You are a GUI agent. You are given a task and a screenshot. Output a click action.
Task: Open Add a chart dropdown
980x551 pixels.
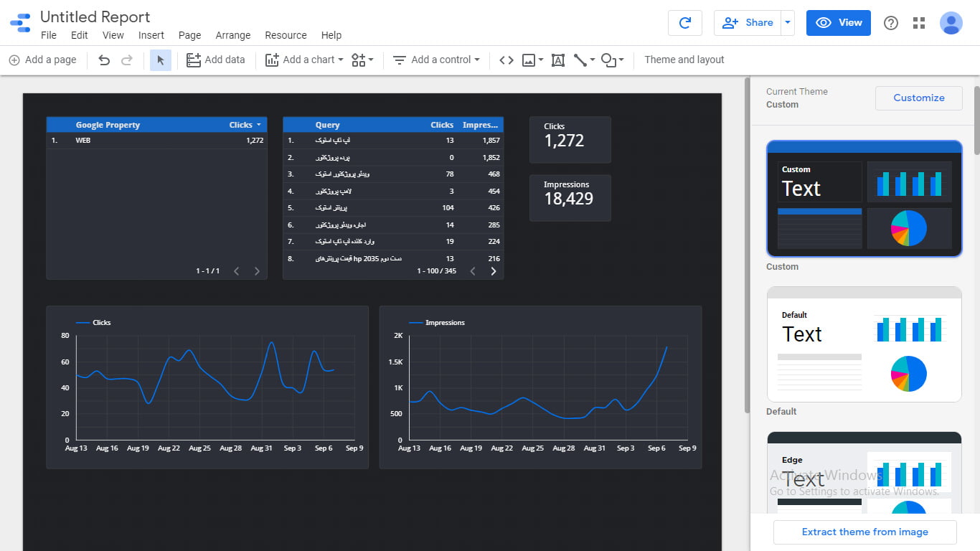pyautogui.click(x=304, y=60)
